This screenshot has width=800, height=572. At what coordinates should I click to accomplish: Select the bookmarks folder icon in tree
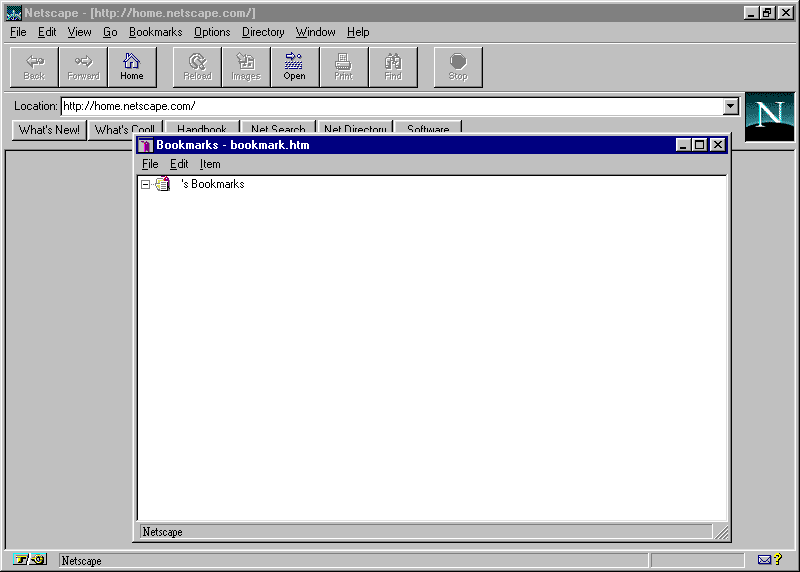tap(163, 184)
